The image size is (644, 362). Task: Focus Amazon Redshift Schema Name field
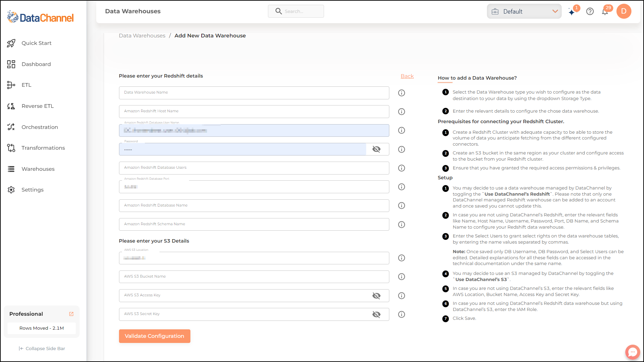(254, 224)
